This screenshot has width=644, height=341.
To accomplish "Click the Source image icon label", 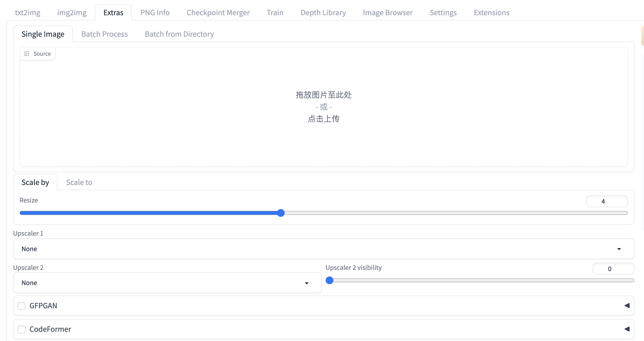I will [x=37, y=54].
